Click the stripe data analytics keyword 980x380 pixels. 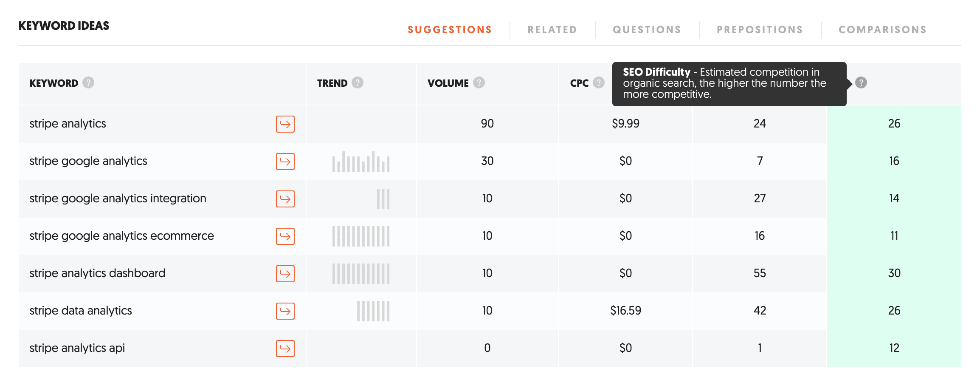click(x=81, y=311)
